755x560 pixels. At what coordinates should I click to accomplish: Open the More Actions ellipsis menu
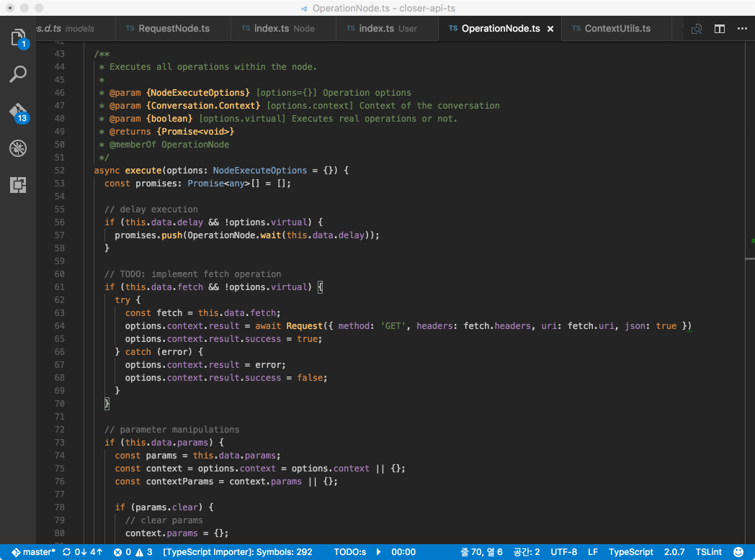click(x=743, y=28)
